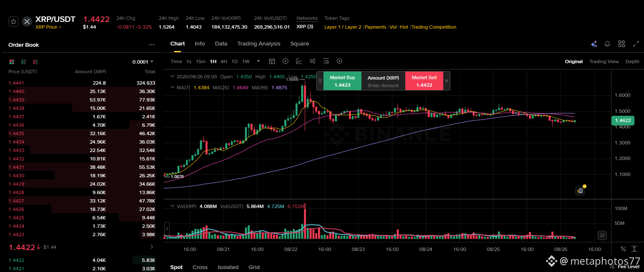Open the Trading Analysis tab
Screen dimensions: 644x272
tap(259, 44)
